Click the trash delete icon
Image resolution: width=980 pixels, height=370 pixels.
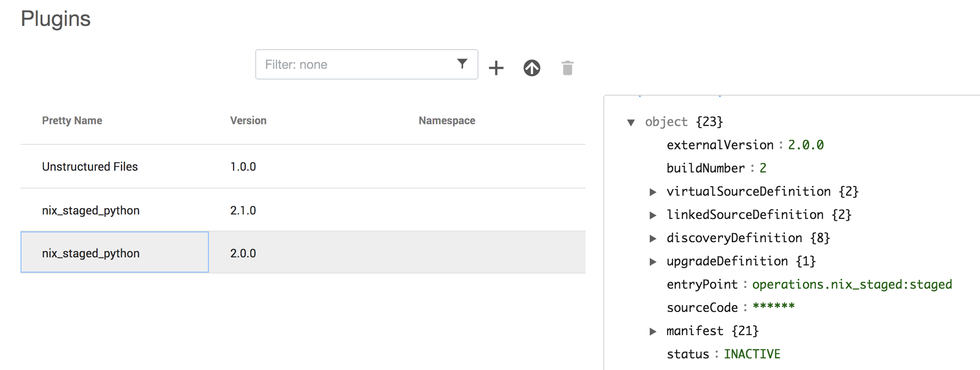567,68
